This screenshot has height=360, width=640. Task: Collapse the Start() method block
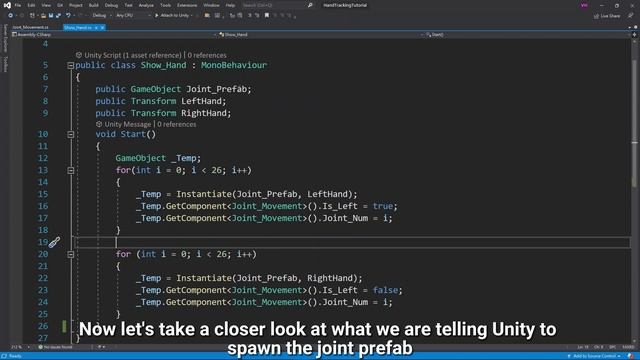tap(71, 134)
